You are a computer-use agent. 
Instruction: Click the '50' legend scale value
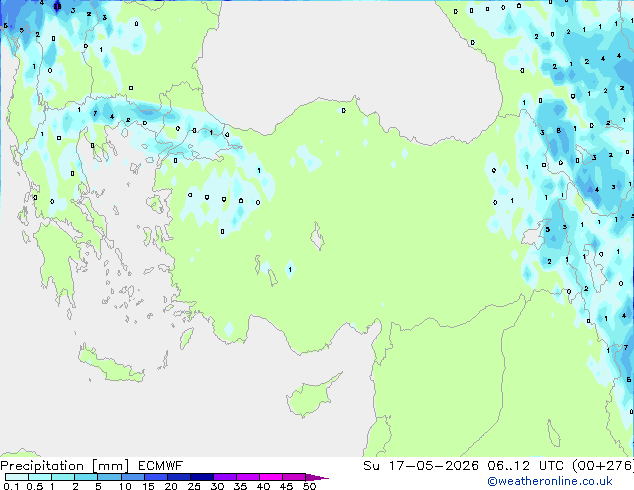click(x=310, y=486)
